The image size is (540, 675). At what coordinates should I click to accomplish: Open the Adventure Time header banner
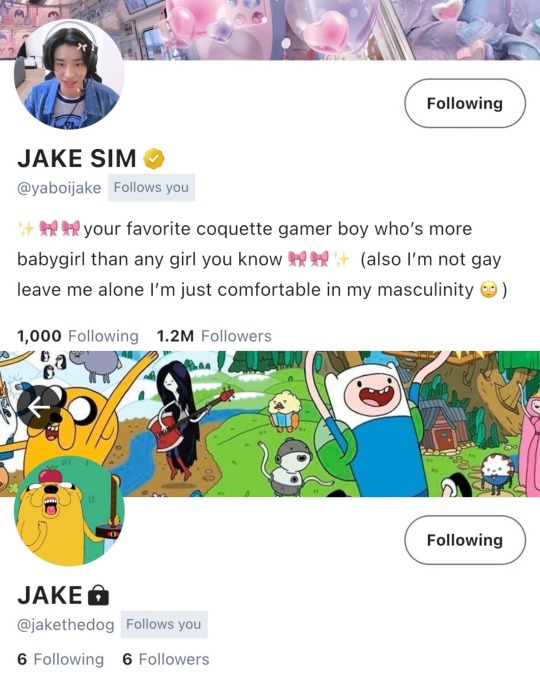pos(270,424)
